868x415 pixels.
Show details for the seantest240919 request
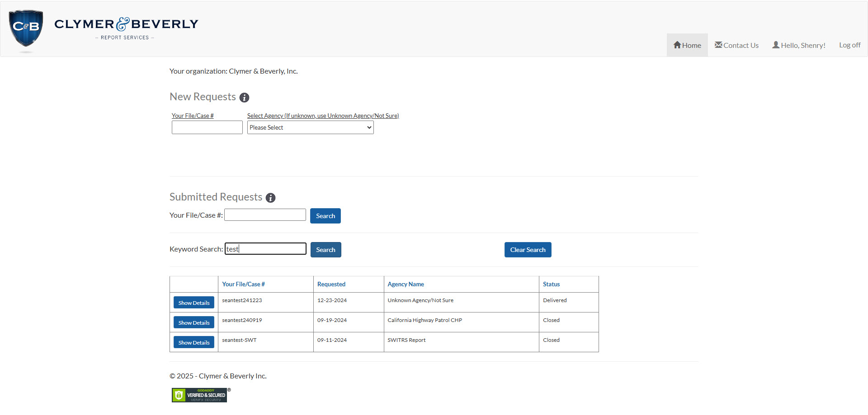(x=193, y=322)
